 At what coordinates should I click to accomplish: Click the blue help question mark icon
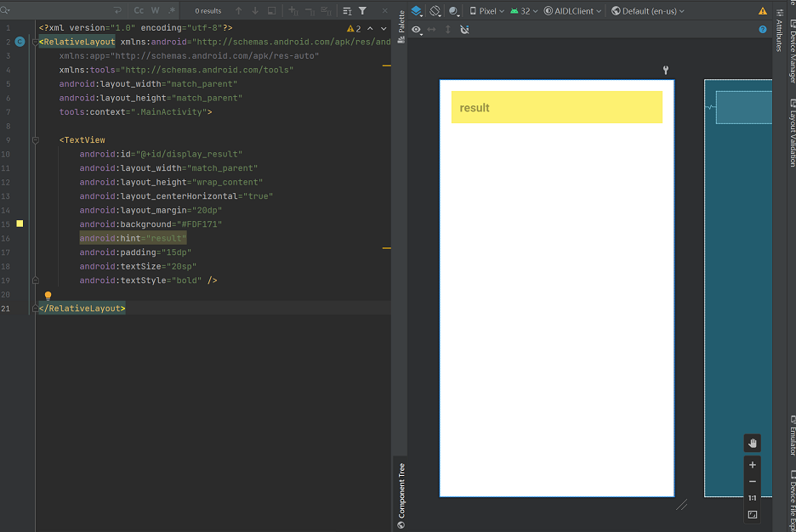763,30
